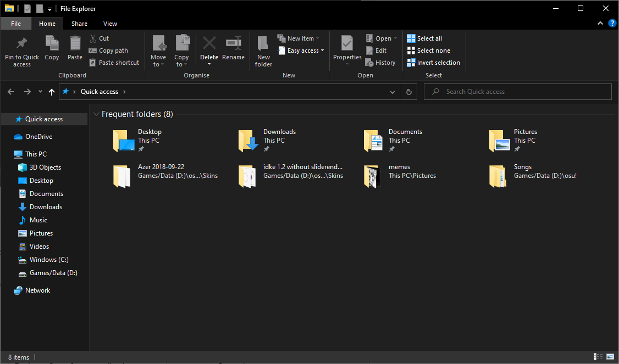Go forward with the right arrow
The height and width of the screenshot is (364, 619).
[27, 92]
